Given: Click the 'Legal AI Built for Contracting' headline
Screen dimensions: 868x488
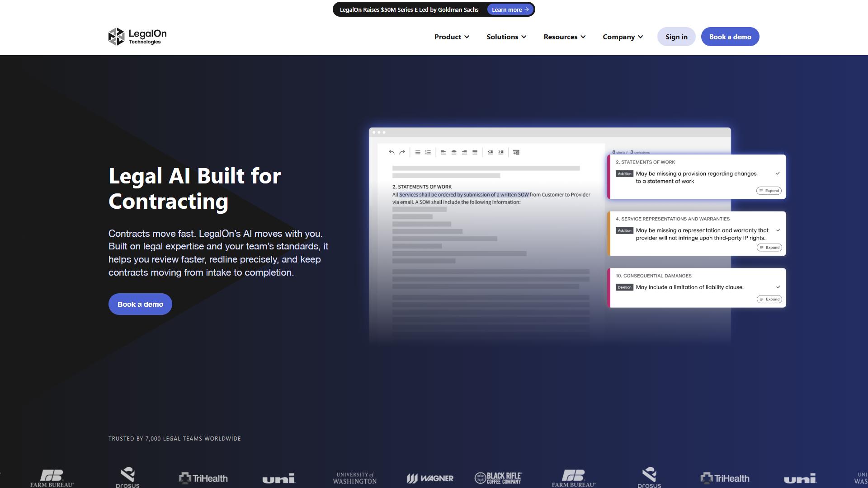Looking at the screenshot, I should coord(195,188).
